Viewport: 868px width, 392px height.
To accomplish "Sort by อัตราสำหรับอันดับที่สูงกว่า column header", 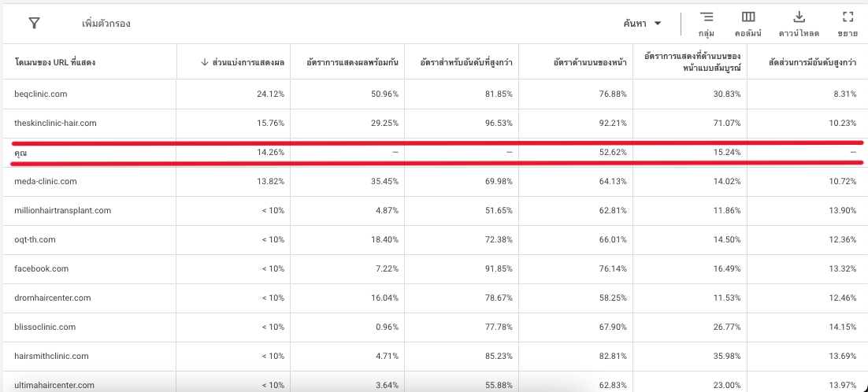I will 466,62.
